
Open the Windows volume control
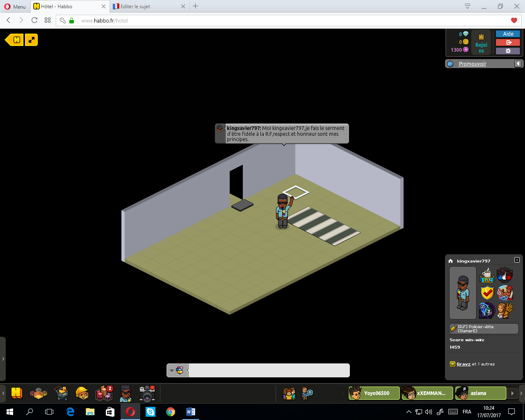pyautogui.click(x=429, y=412)
